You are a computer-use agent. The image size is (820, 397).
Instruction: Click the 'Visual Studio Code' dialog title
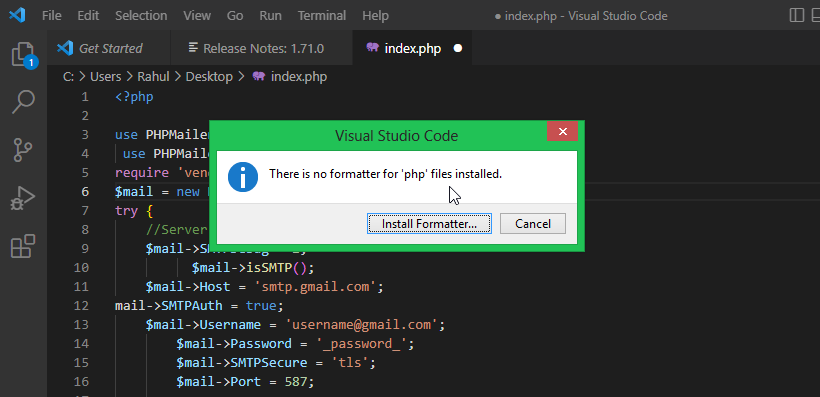pos(396,136)
